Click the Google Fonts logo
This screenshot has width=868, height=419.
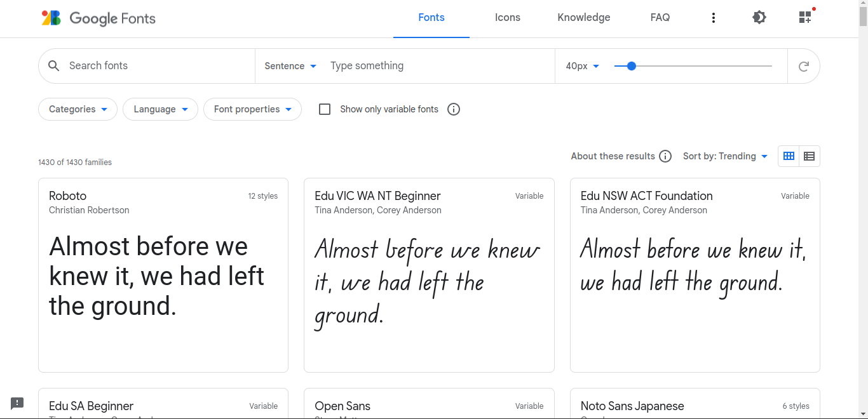98,18
